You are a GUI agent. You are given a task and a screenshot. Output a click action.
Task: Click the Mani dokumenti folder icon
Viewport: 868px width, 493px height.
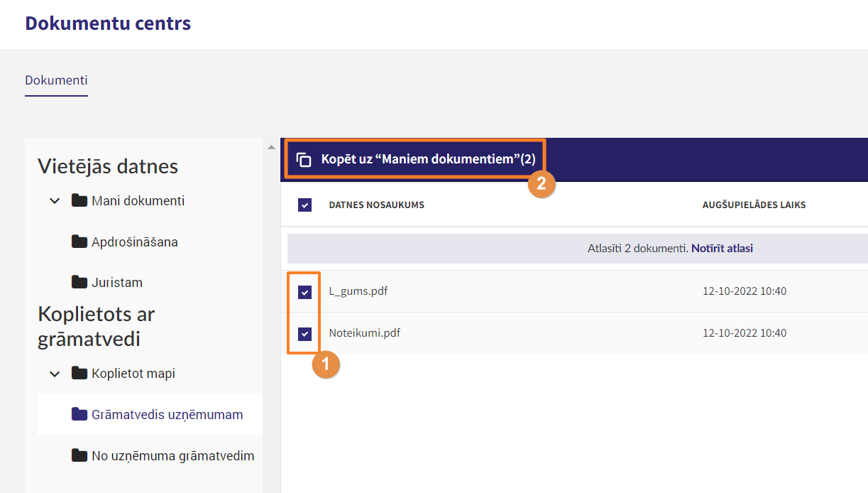pyautogui.click(x=79, y=201)
